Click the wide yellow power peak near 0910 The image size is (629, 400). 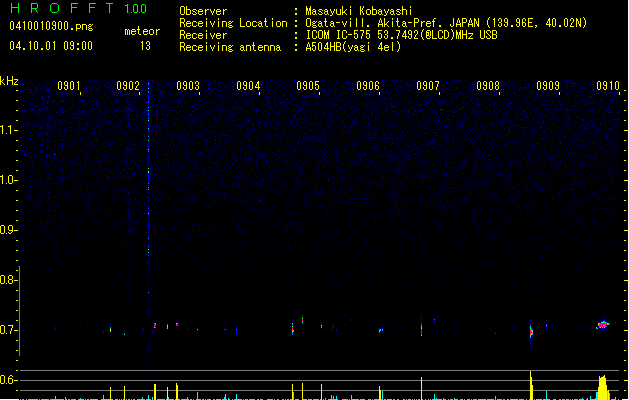tap(603, 387)
